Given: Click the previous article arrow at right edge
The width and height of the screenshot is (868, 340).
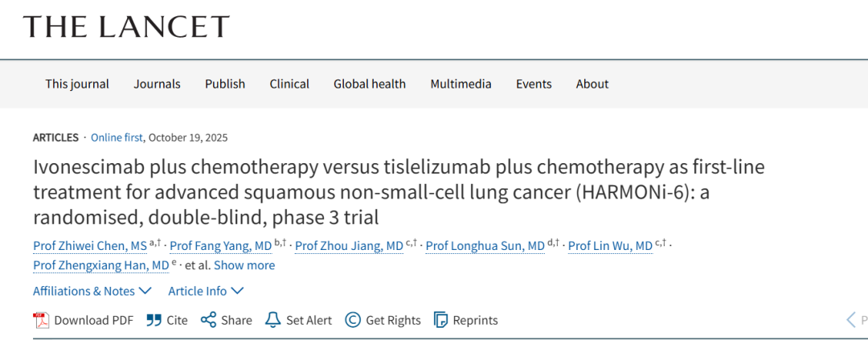Looking at the screenshot, I should (x=851, y=320).
